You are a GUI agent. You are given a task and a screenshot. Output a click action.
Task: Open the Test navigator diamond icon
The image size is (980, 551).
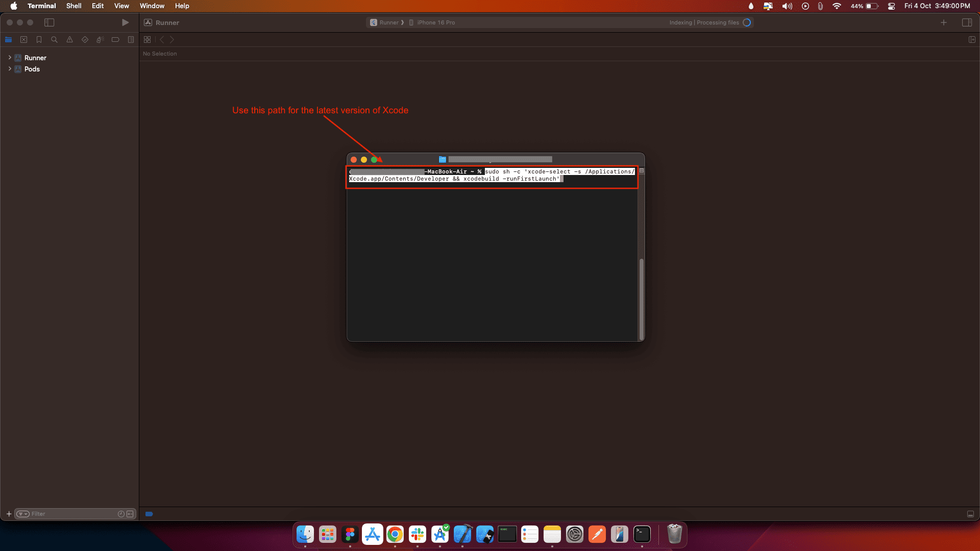click(85, 40)
